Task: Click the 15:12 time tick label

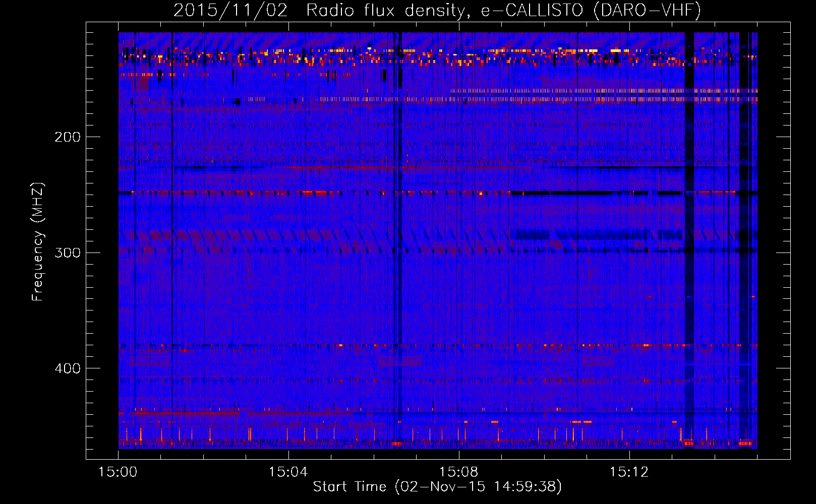Action: [x=629, y=472]
